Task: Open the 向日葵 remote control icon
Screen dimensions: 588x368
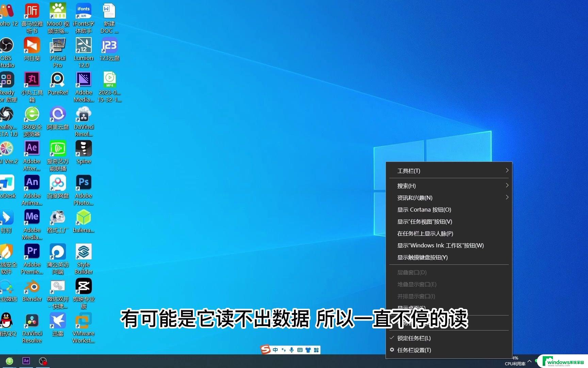Action: coord(32,49)
